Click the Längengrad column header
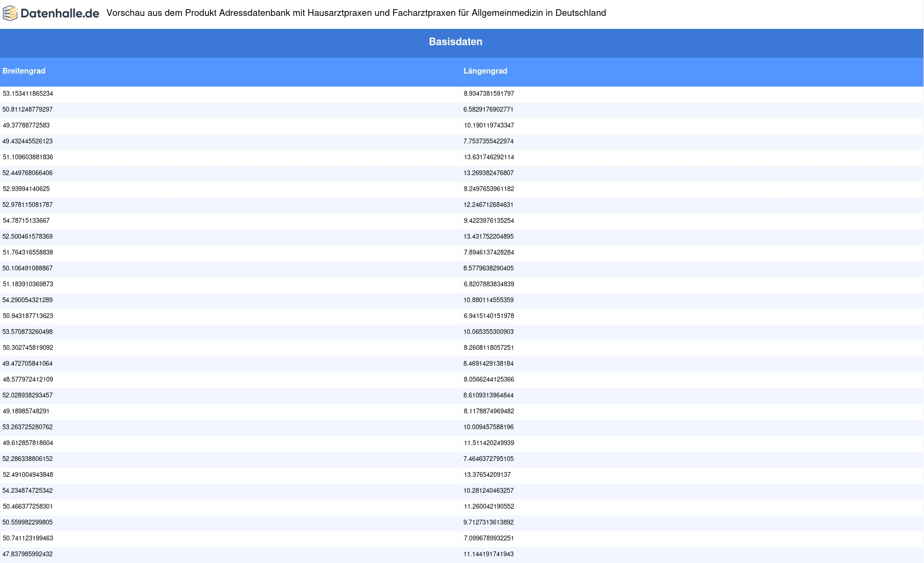 (485, 71)
